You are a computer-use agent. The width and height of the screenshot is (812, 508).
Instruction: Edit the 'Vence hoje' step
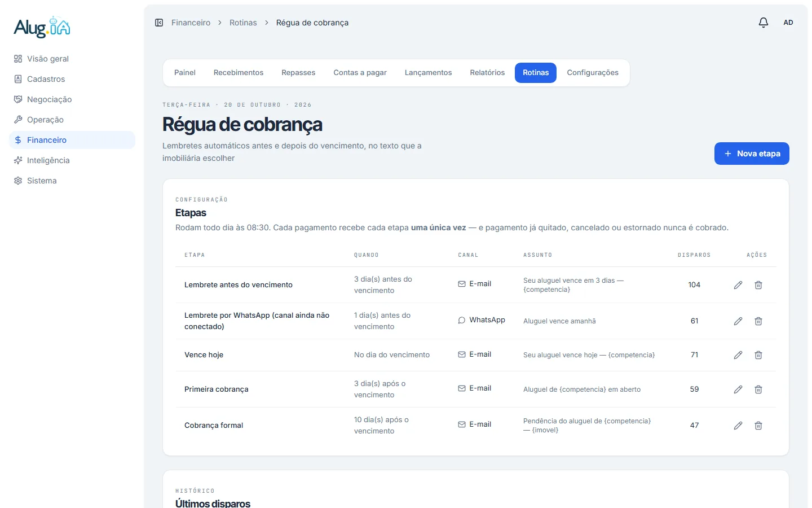pos(738,355)
